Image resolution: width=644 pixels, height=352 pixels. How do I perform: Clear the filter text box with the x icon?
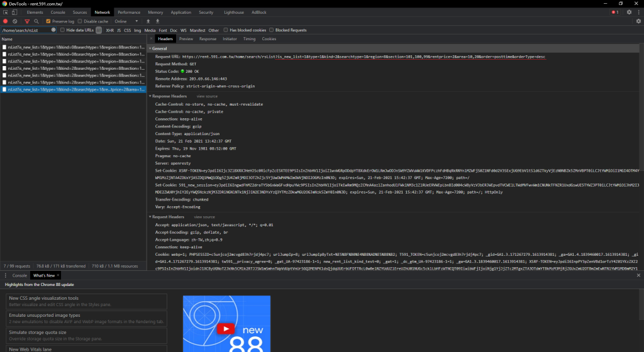coord(53,30)
